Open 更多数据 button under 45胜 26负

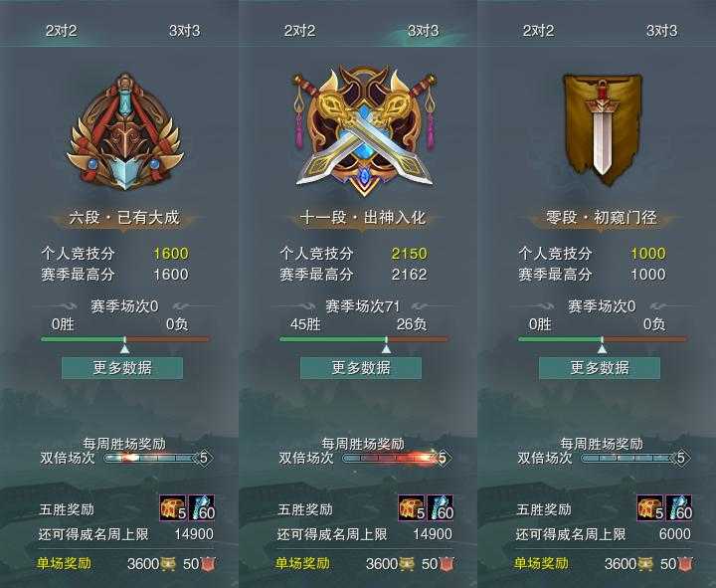click(x=361, y=368)
